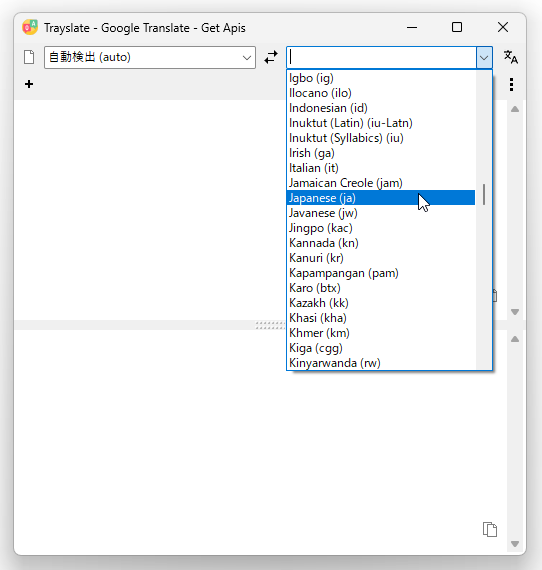Close the Trayslate window
542x570 pixels.
pos(503,27)
